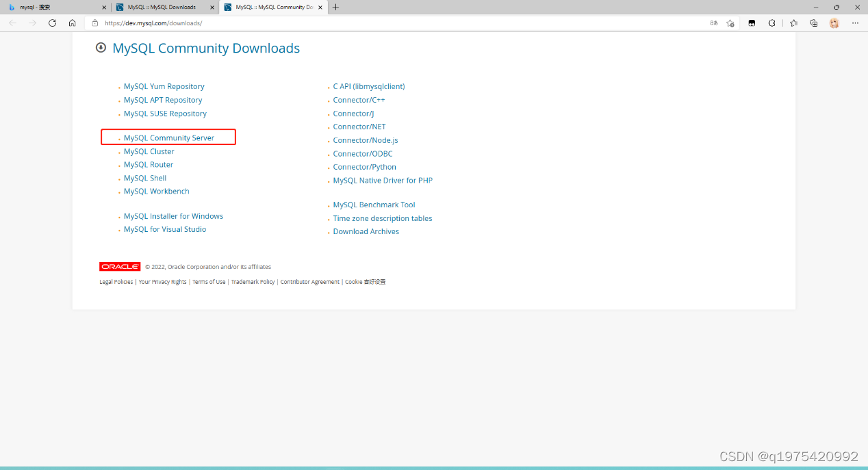Open MySQL Community Server link
Screen dimensions: 868x470
169,138
